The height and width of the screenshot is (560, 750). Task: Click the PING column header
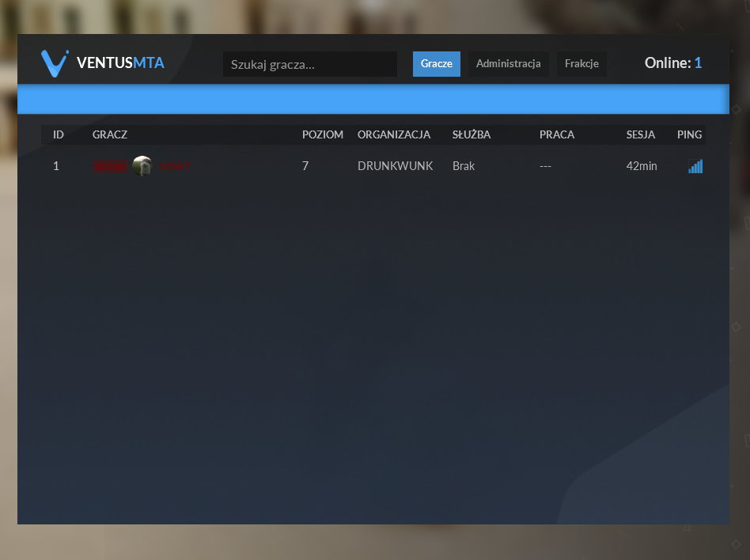[689, 134]
